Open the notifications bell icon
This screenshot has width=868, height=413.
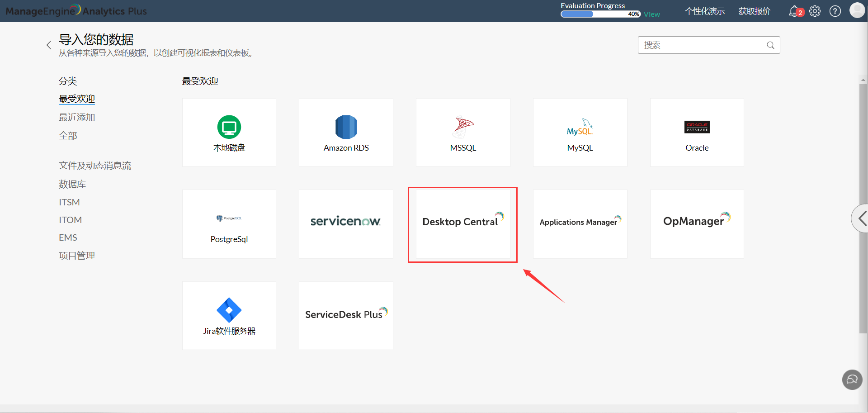794,11
